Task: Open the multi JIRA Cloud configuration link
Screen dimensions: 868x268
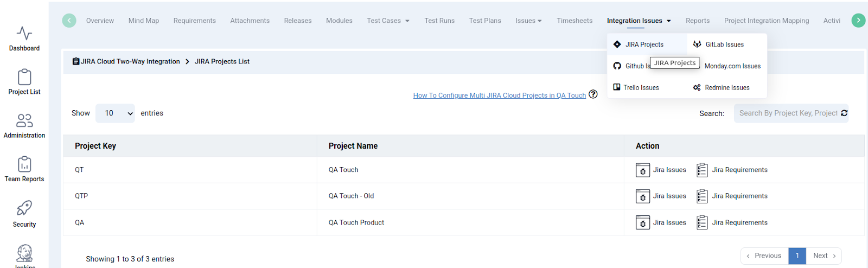Action: tap(500, 95)
